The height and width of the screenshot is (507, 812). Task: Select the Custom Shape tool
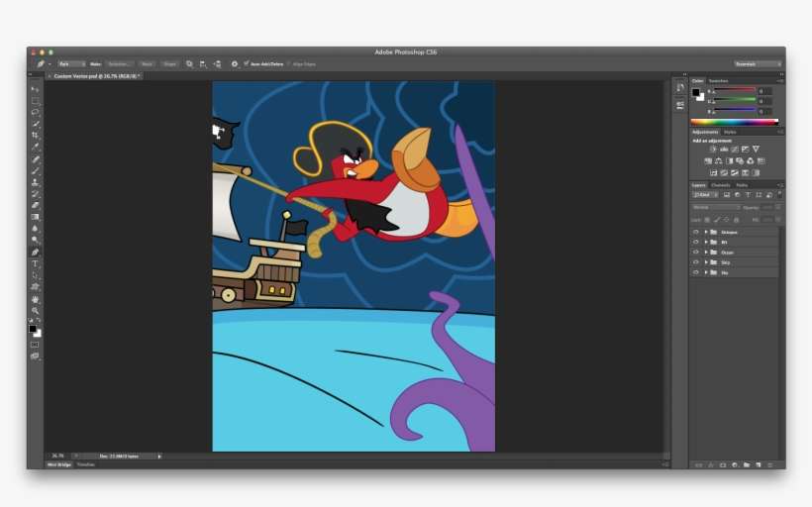coord(35,286)
